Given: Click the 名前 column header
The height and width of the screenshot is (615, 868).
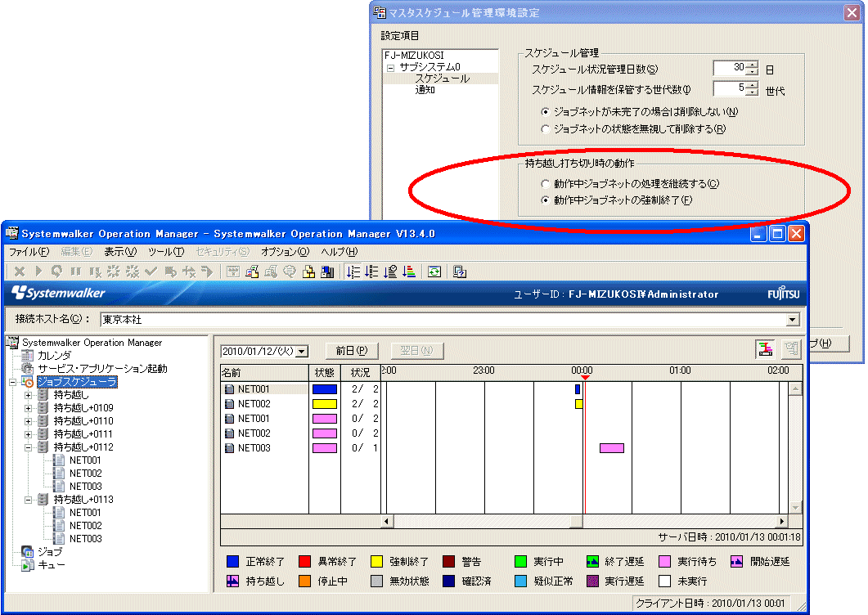Looking at the screenshot, I should 264,373.
